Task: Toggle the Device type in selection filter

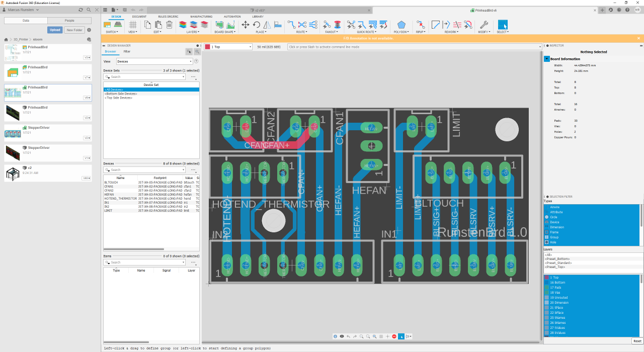Action: [x=592, y=222]
